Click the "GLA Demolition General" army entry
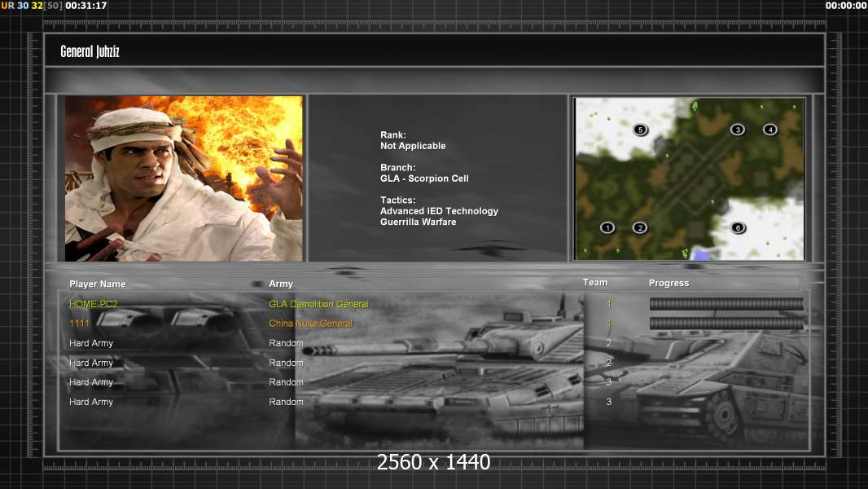The image size is (868, 489). pos(319,304)
